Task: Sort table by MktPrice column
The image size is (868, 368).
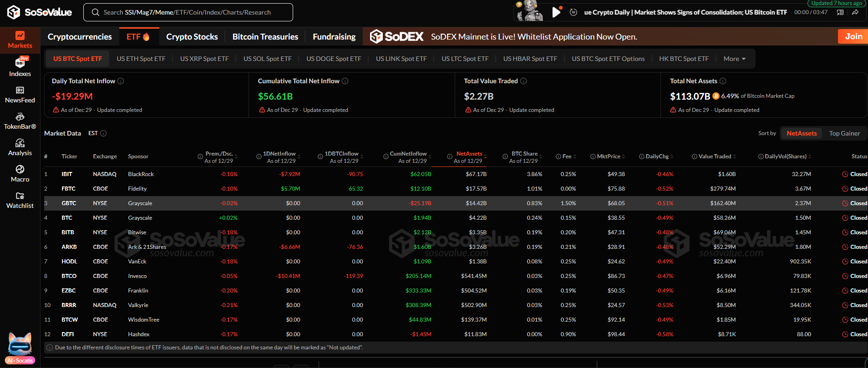Action: 608,156
